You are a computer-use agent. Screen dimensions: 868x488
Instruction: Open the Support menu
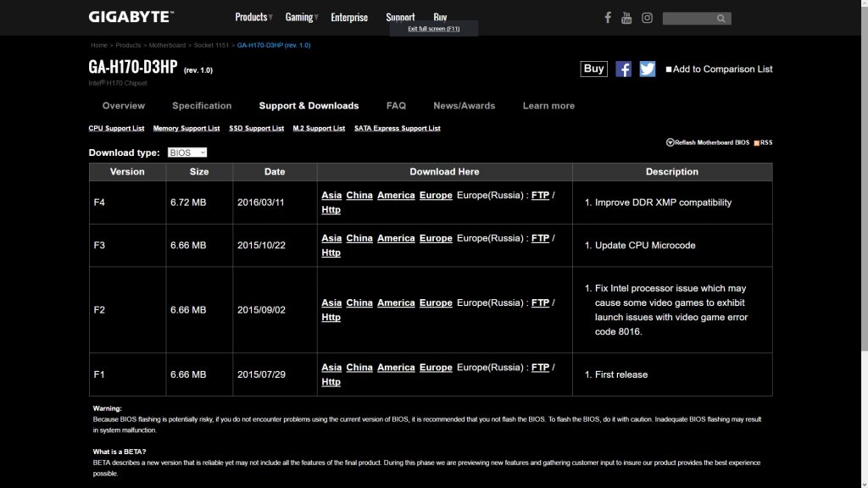coord(400,17)
